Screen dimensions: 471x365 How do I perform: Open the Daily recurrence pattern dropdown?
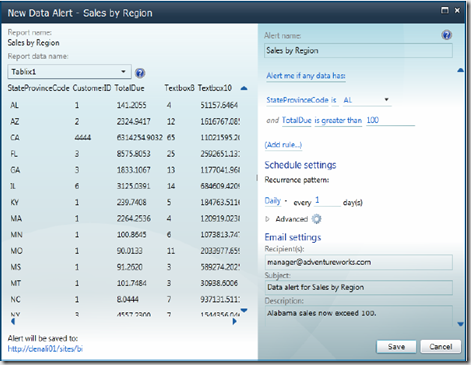pos(276,201)
